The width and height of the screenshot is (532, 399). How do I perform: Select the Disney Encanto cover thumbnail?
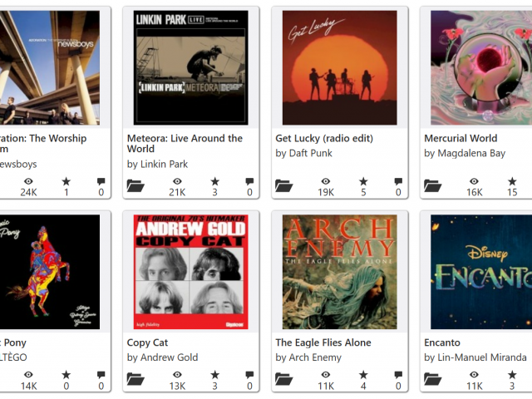[x=481, y=272]
